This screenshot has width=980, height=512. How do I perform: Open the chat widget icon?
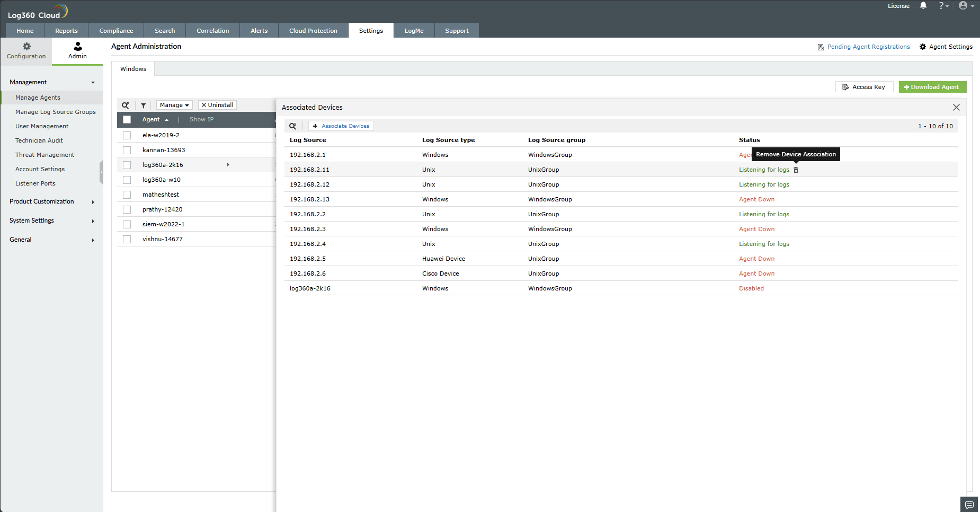(969, 504)
